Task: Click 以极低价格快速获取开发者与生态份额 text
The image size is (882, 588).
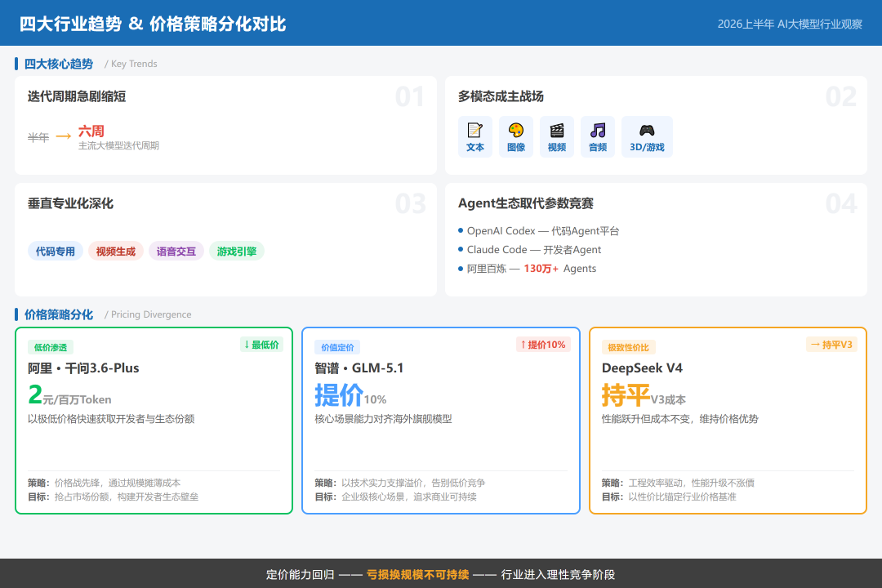Action: (x=111, y=419)
